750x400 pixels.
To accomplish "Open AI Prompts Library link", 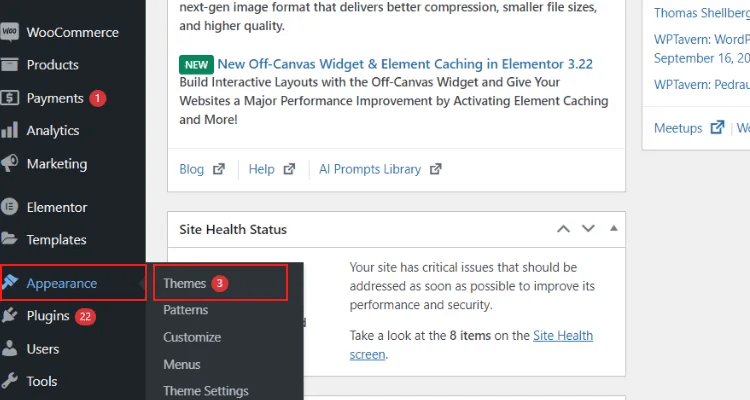I will 370,169.
